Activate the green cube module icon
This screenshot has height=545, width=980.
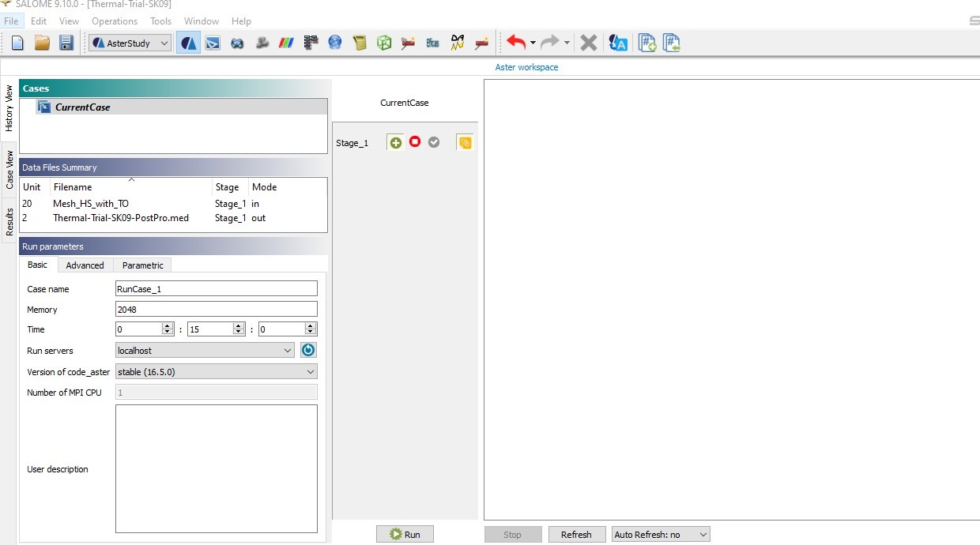click(384, 43)
